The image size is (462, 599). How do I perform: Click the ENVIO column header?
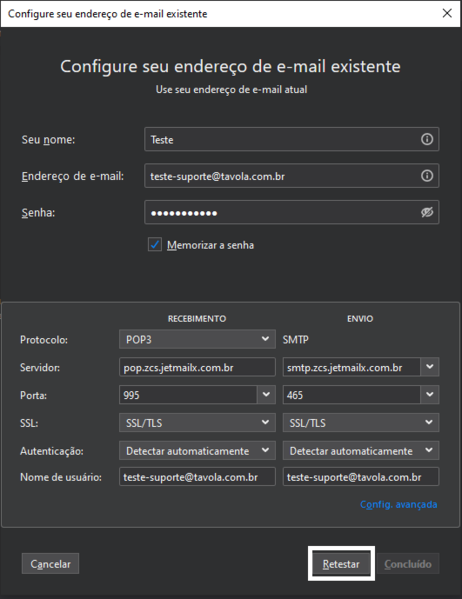[x=360, y=319]
